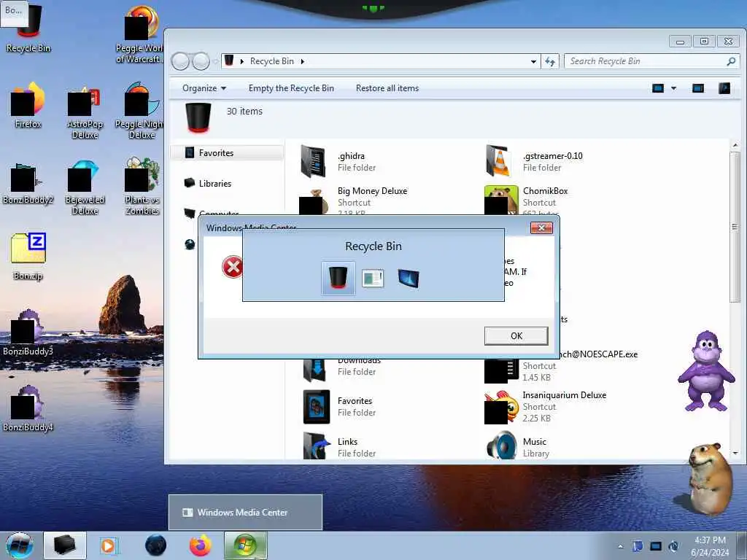Open the Action Center flag tray icon
This screenshot has height=560, width=747.
[638, 546]
